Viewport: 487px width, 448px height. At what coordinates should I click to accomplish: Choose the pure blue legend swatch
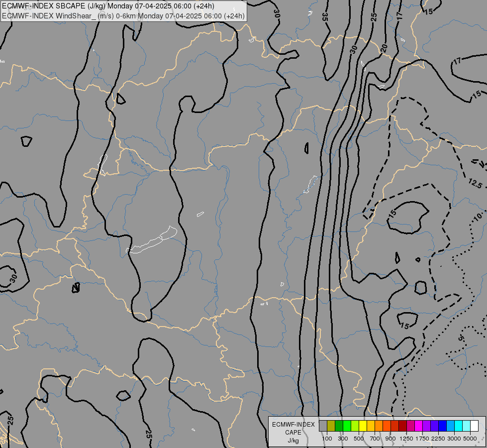click(x=443, y=426)
